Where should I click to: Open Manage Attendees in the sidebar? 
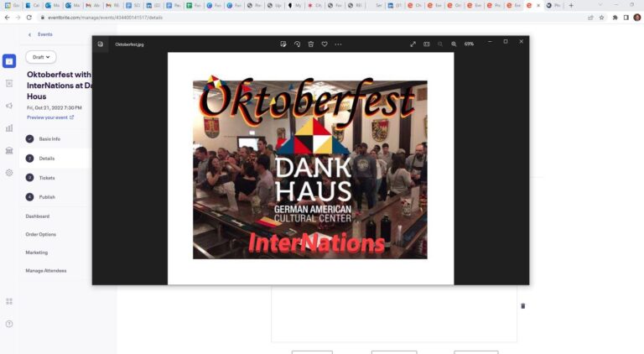coord(46,271)
